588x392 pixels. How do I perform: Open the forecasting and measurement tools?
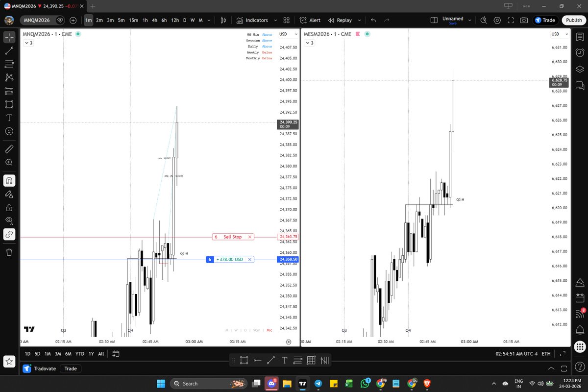(x=9, y=91)
